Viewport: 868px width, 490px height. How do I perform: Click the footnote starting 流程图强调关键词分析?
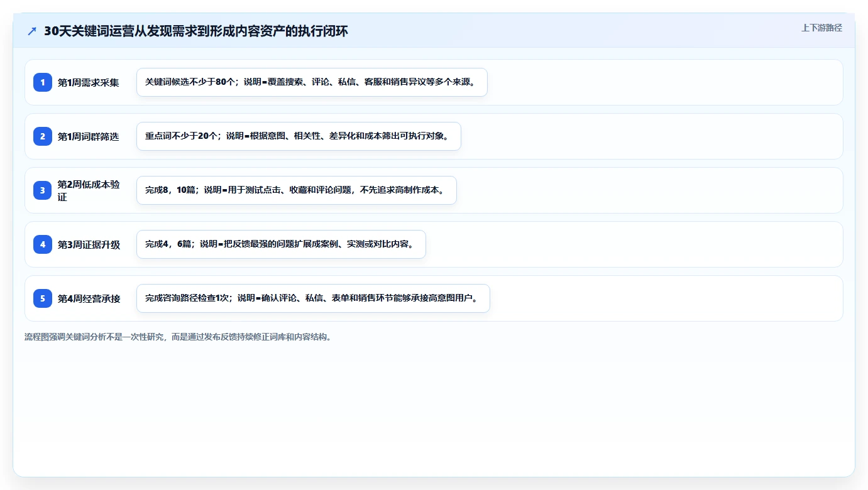[x=178, y=337]
